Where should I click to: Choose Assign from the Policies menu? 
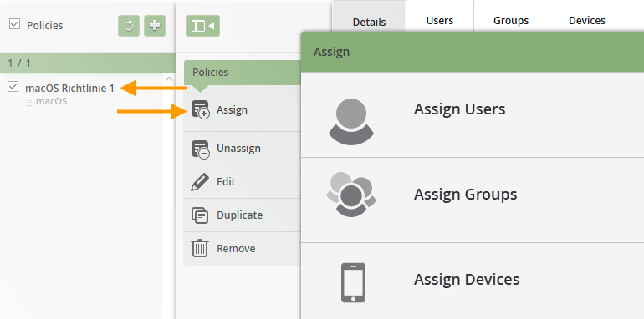coord(243,110)
